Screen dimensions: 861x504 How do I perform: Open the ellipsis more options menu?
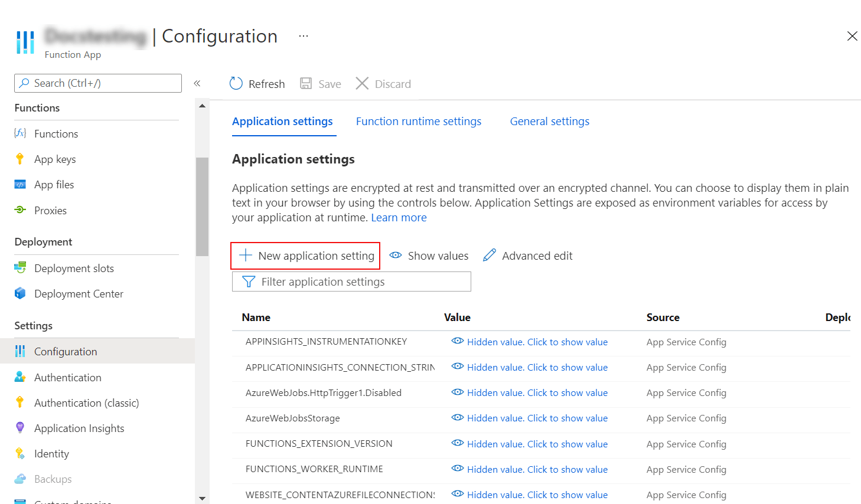pyautogui.click(x=304, y=36)
